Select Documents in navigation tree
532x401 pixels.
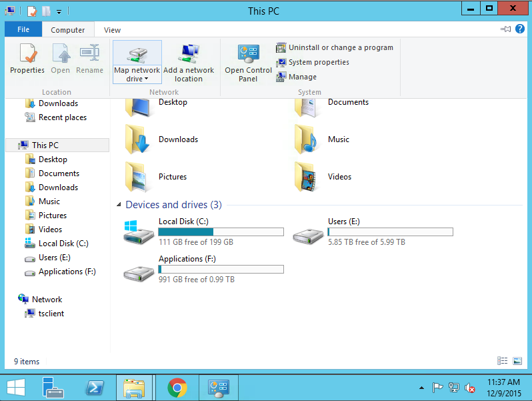pos(52,173)
